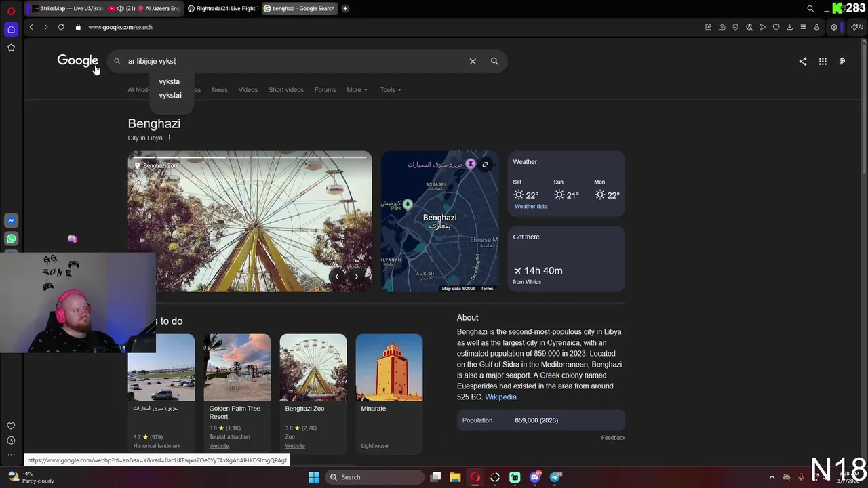
Task: Open the Weather data link
Action: [x=531, y=207]
